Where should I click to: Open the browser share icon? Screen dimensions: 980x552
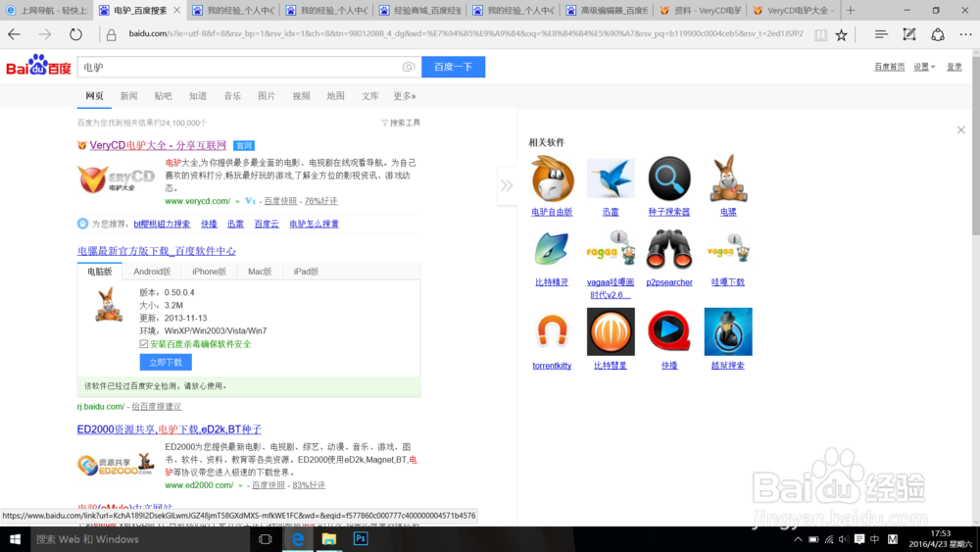point(938,34)
